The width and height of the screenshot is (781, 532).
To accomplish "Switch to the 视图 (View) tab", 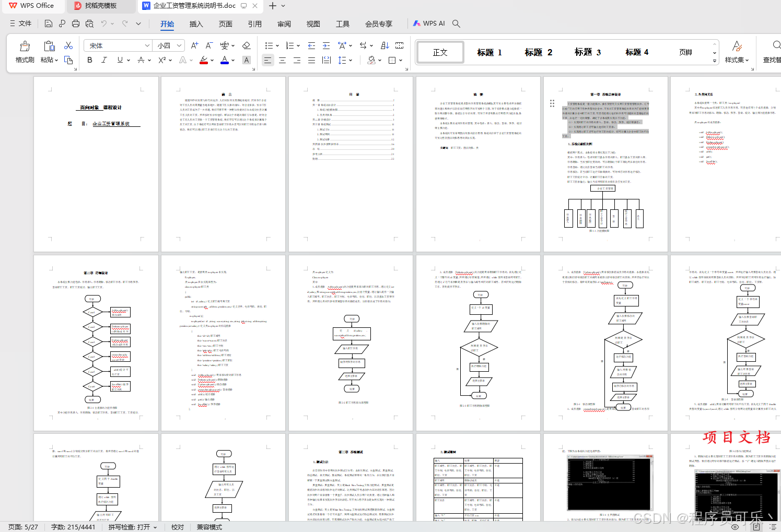I will point(313,23).
